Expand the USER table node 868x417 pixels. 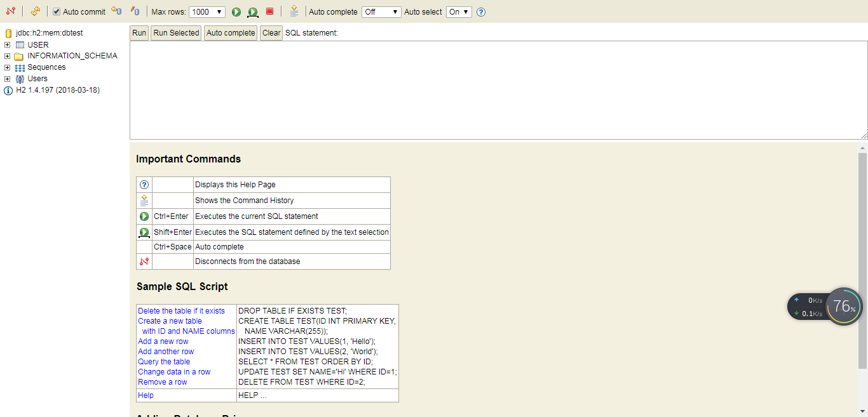[8, 45]
